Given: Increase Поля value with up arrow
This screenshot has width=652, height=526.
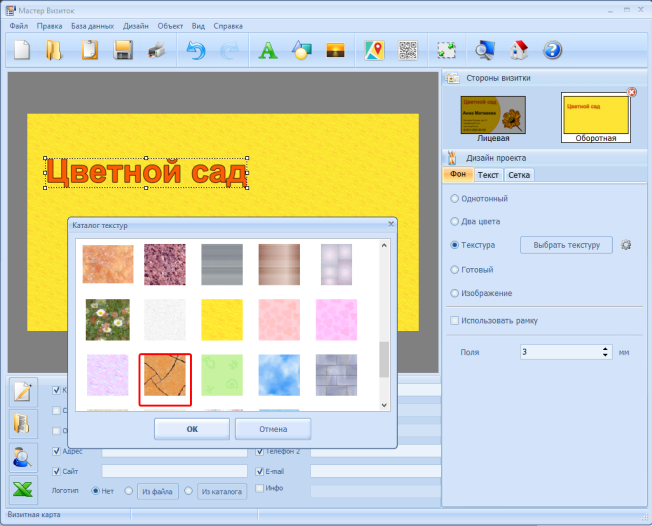Looking at the screenshot, I should click(605, 348).
